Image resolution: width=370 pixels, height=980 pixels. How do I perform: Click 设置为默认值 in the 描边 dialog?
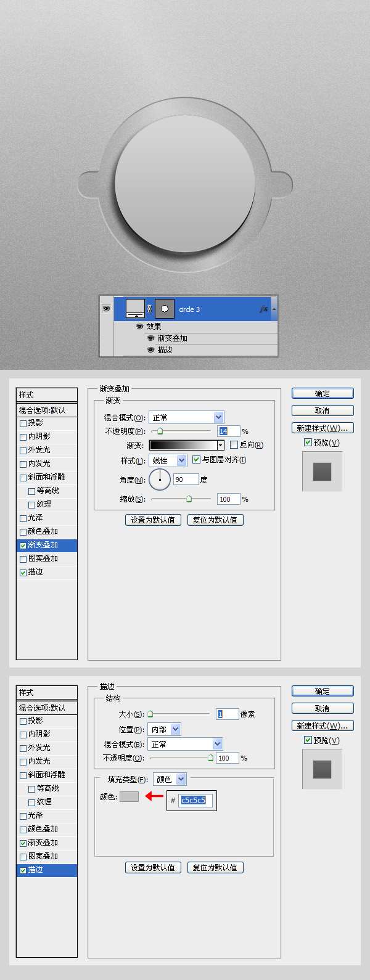pyautogui.click(x=153, y=867)
